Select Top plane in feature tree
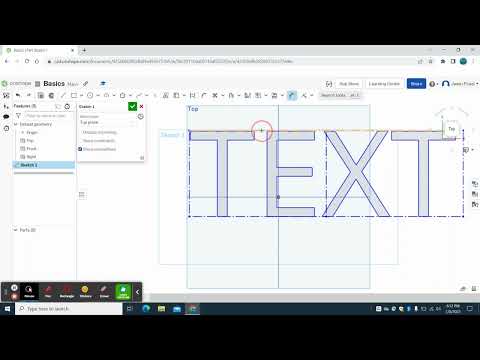The image size is (480, 360). (x=30, y=140)
